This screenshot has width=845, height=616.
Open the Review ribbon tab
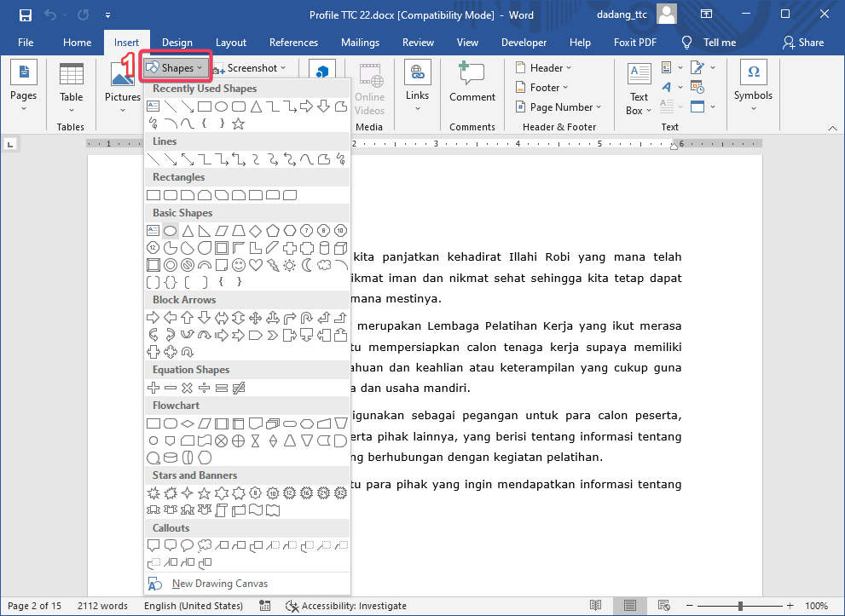(418, 42)
